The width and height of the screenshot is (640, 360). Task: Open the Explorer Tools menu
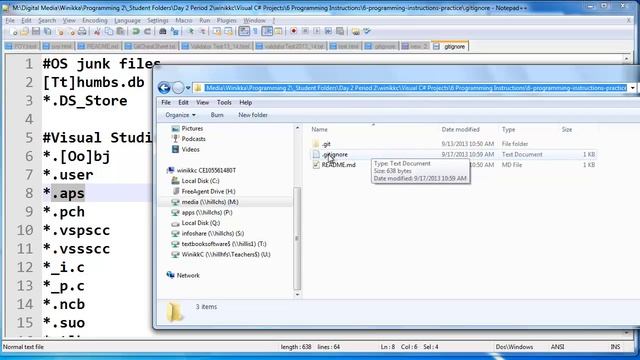224,102
